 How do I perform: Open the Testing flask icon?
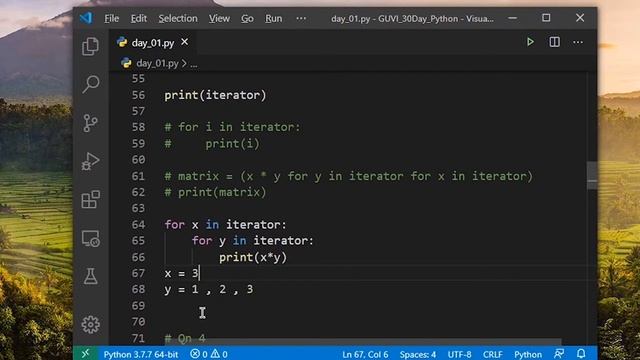pos(90,276)
